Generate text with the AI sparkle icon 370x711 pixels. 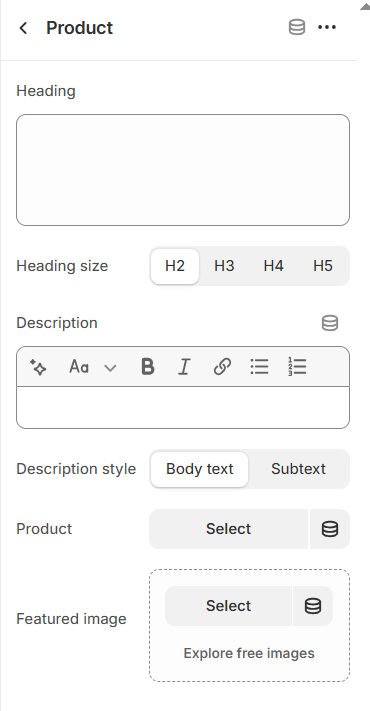[x=38, y=366]
